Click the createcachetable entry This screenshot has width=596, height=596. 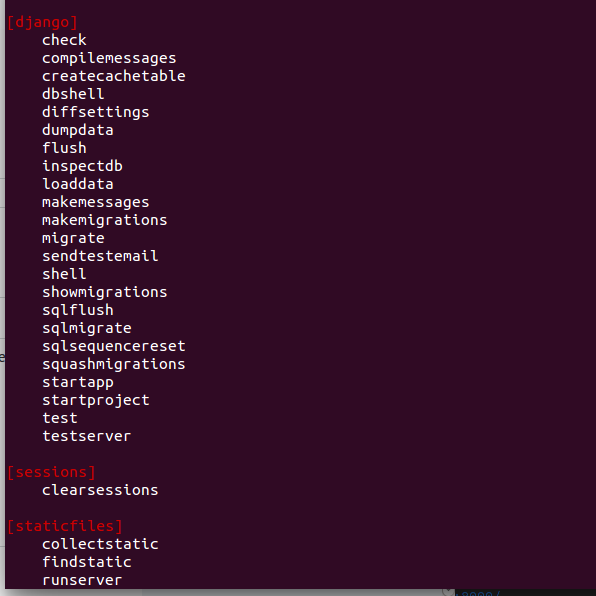[x=114, y=76]
